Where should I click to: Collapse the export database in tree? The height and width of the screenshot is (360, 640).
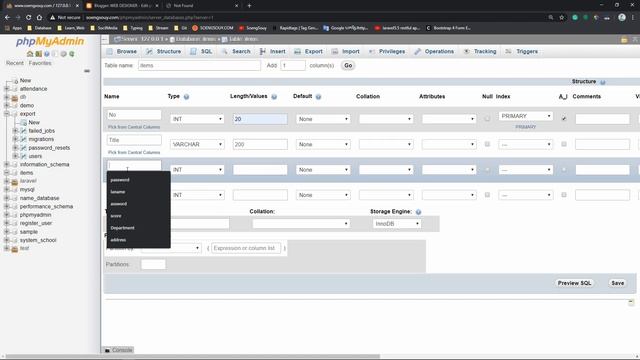[6, 114]
